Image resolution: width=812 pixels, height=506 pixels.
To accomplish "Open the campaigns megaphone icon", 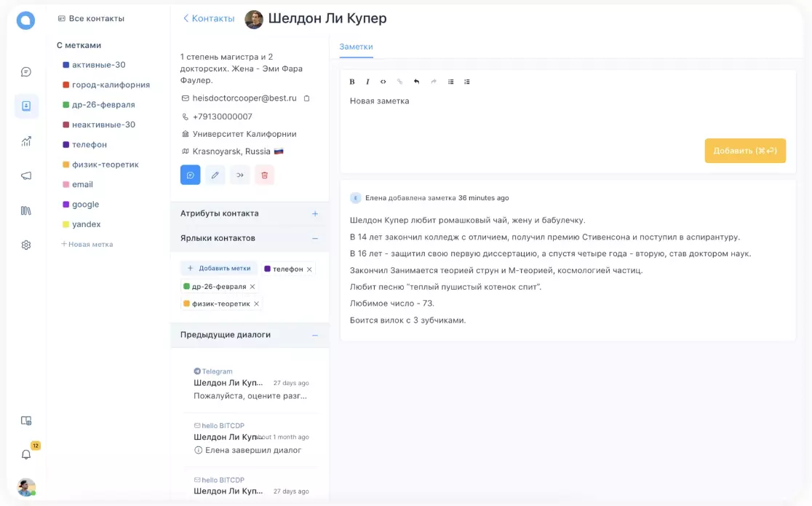I will click(26, 175).
